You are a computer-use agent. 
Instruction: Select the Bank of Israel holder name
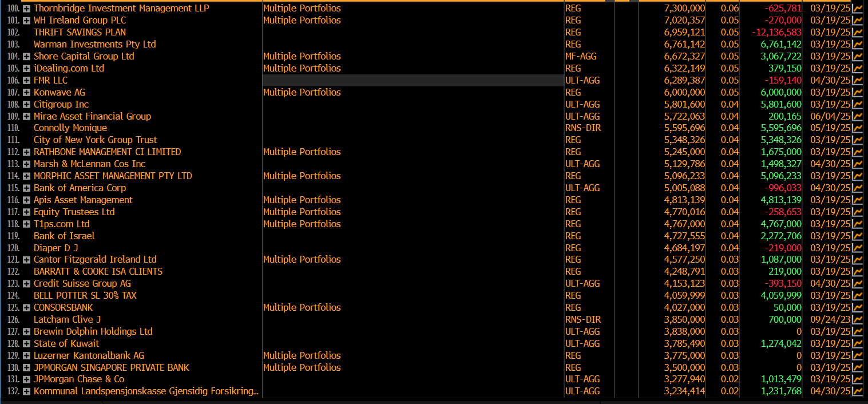point(64,236)
